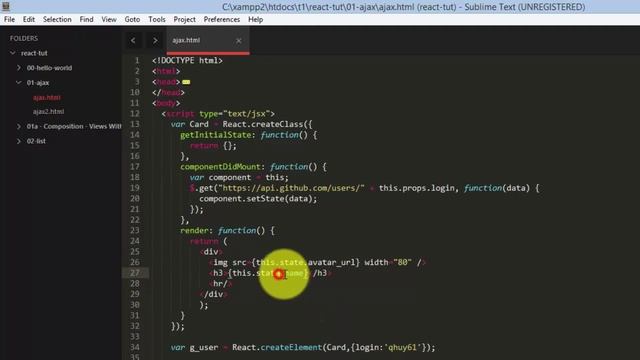
Task: Click the Sublime Text title bar icon
Action: coord(6,6)
